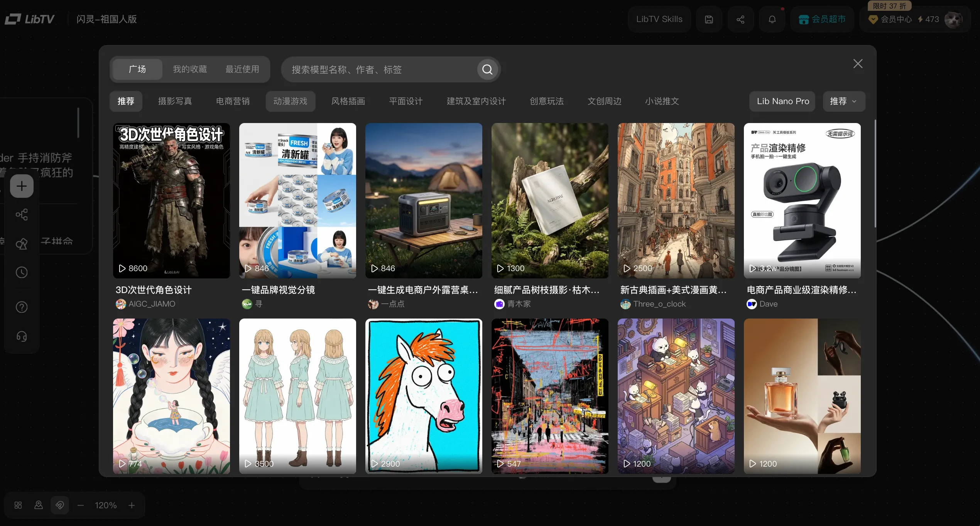Click the 一点点 author avatar

(373, 304)
